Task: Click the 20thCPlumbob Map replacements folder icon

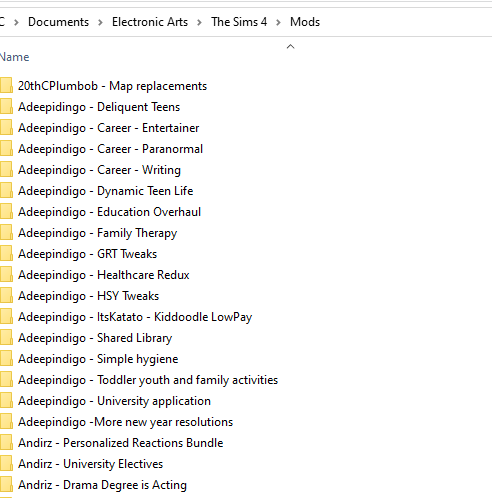Action: [6, 85]
